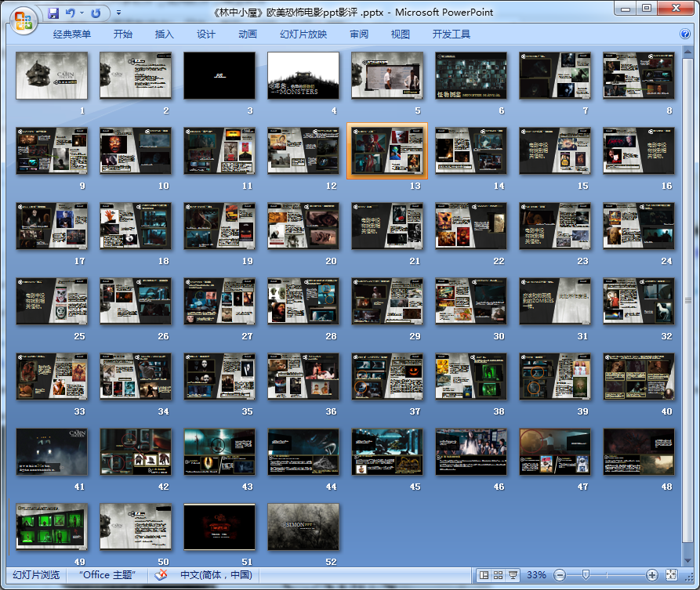Click the 33% zoom level button

click(x=536, y=575)
